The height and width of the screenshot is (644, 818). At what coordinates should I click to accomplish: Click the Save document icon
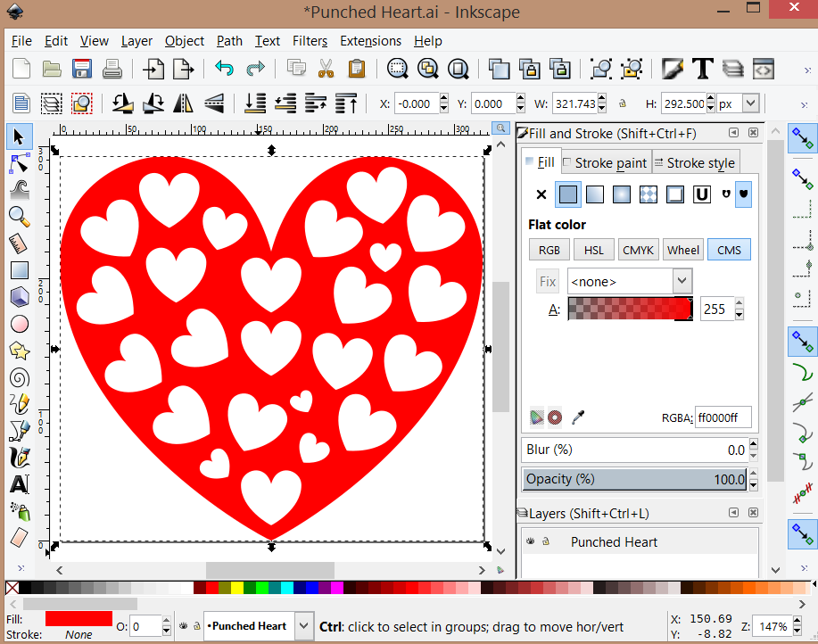point(82,69)
